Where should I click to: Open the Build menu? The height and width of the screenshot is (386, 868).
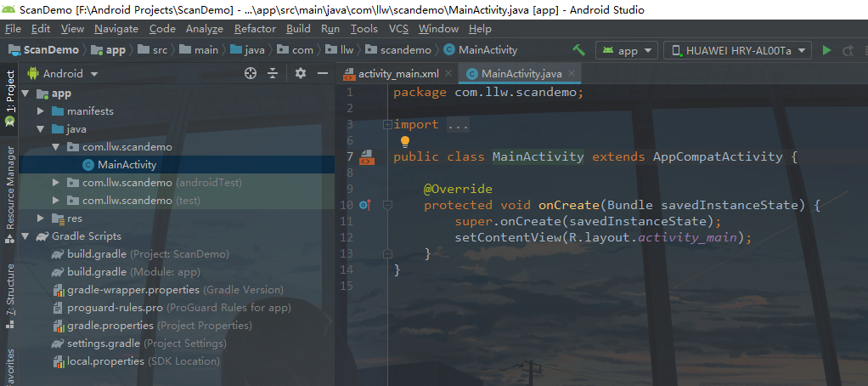click(x=298, y=29)
